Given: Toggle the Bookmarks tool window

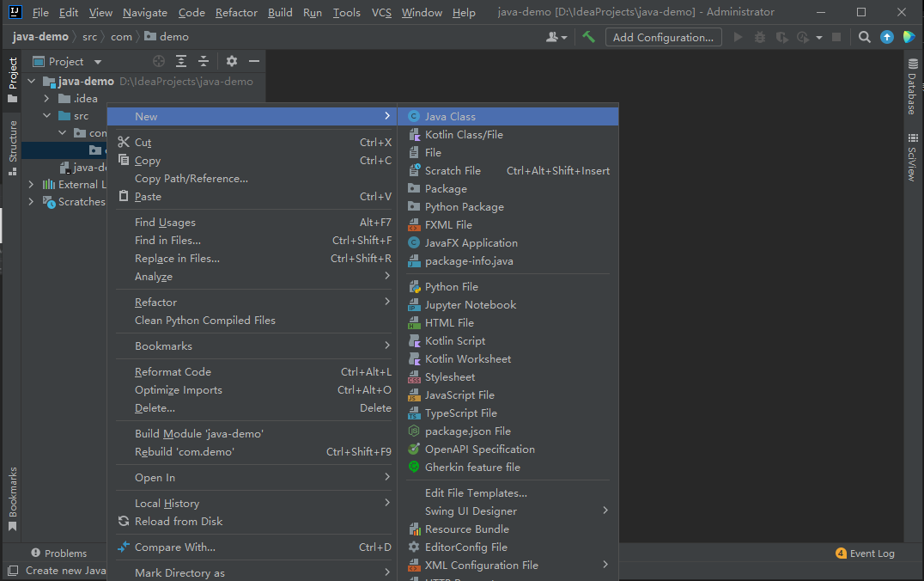Looking at the screenshot, I should [12, 499].
